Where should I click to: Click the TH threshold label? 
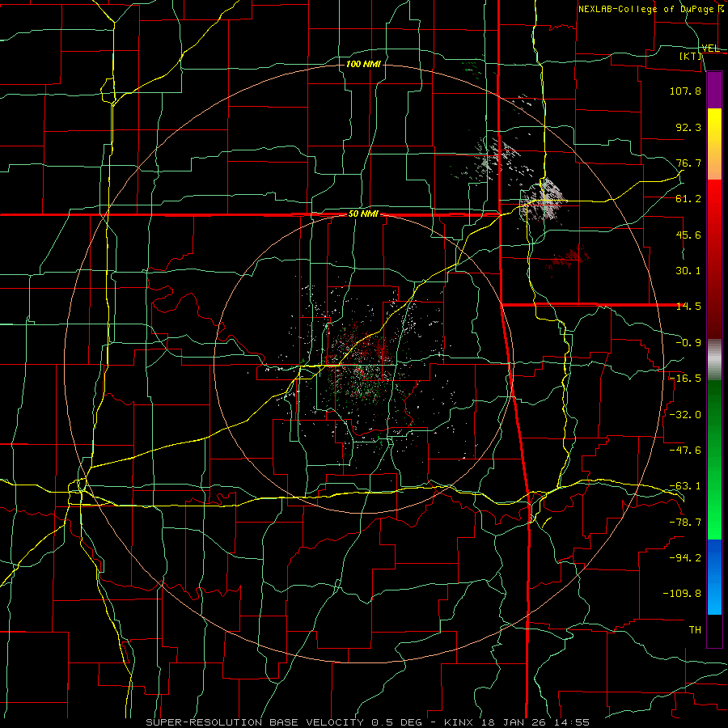695,630
